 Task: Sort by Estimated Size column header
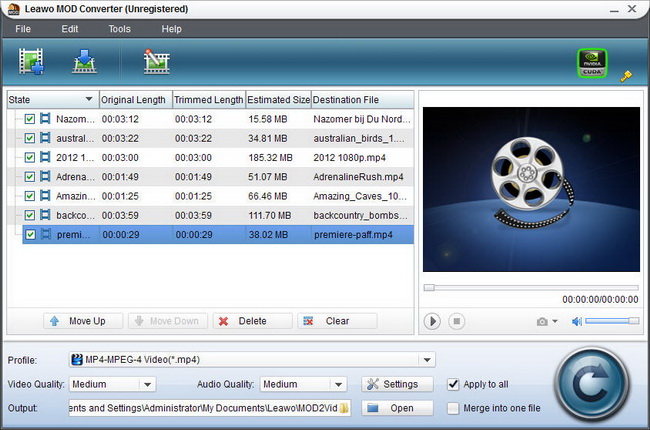coord(278,100)
